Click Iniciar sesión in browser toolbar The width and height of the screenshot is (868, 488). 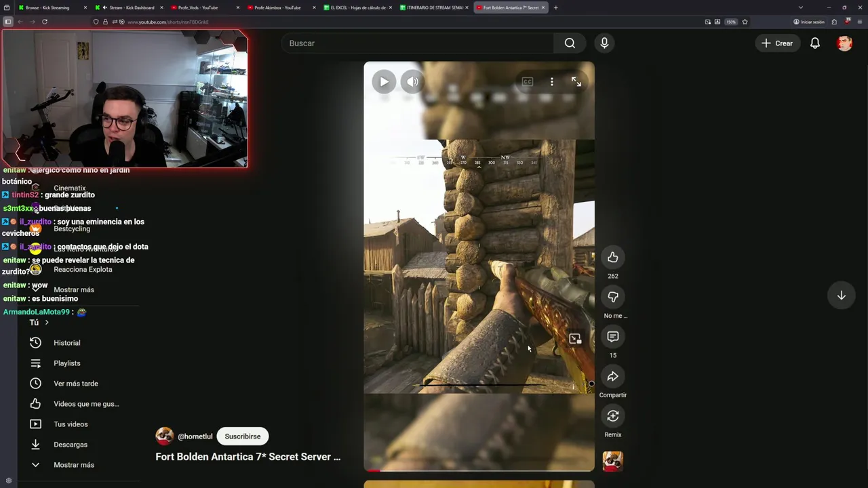tap(809, 22)
